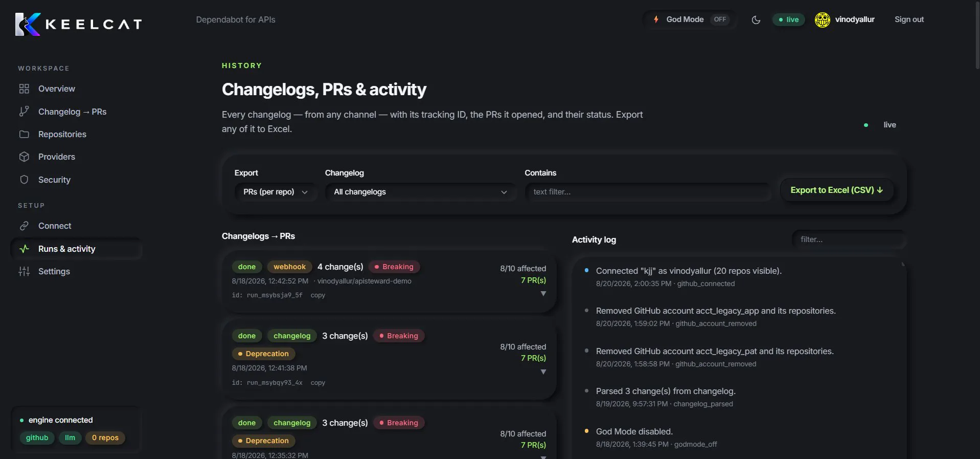Image resolution: width=980 pixels, height=459 pixels.
Task: Click the webhook tag on first run
Action: pos(289,267)
